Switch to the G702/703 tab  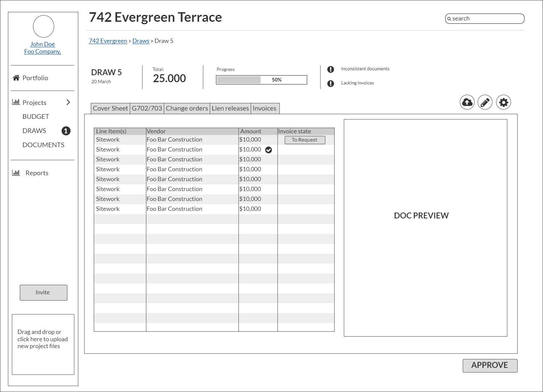147,108
